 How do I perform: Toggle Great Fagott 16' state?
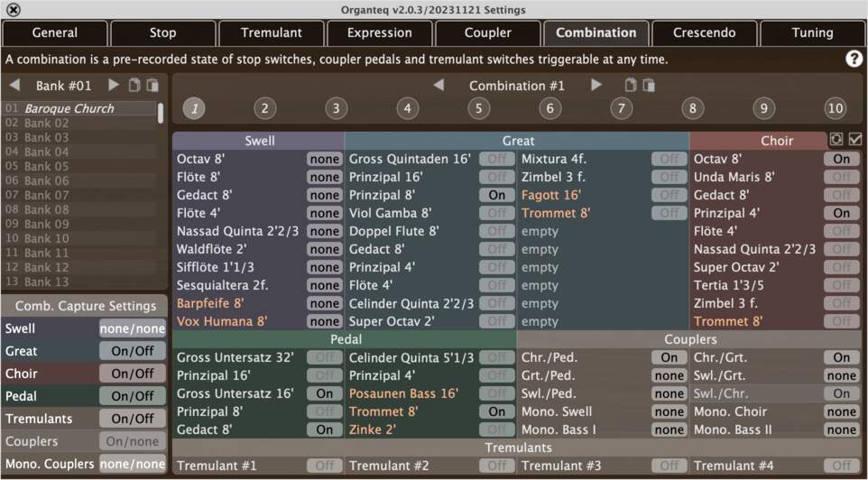[669, 195]
